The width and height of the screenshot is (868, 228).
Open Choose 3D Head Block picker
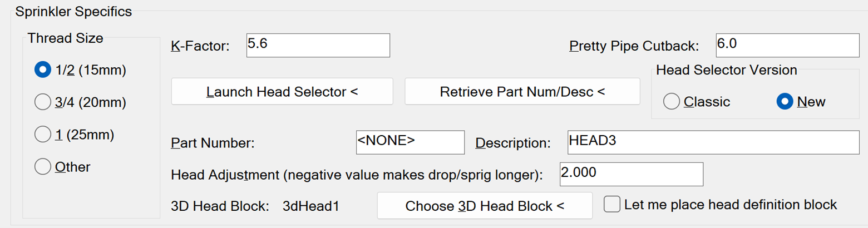click(x=485, y=206)
